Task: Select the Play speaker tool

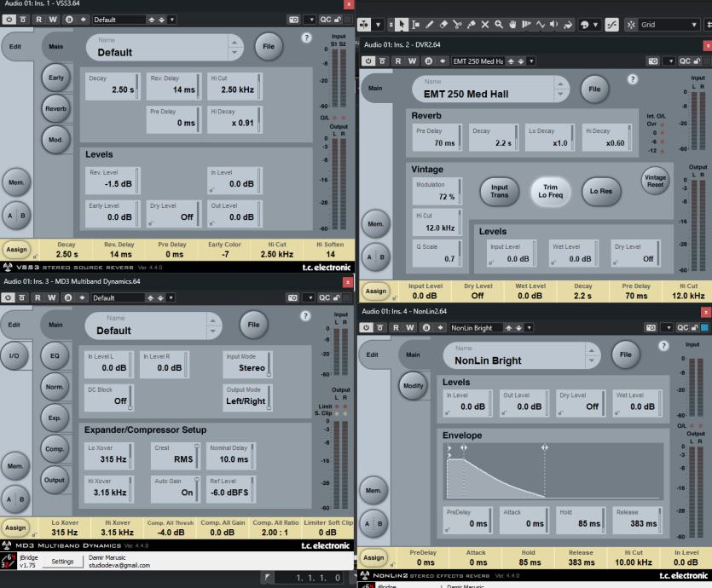Action: 554,25
